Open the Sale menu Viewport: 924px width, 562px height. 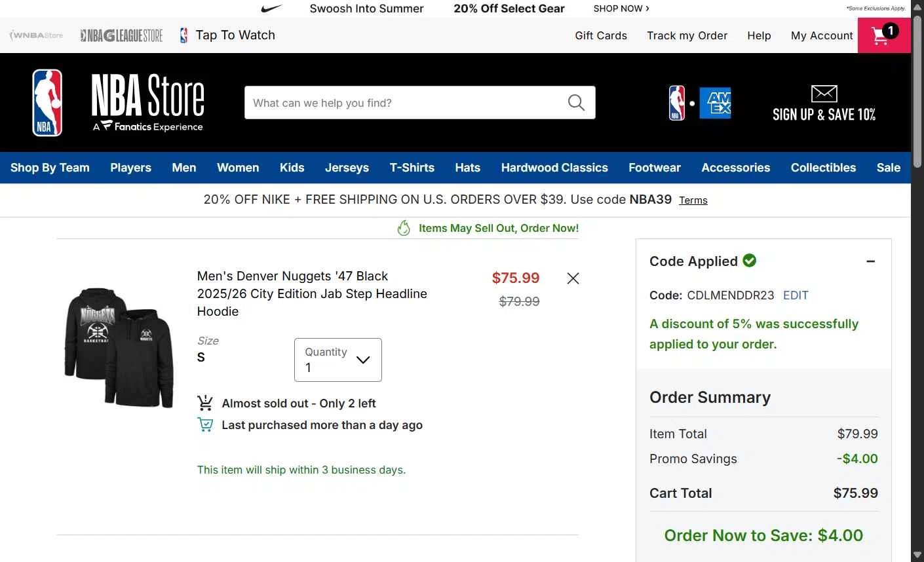(x=889, y=168)
